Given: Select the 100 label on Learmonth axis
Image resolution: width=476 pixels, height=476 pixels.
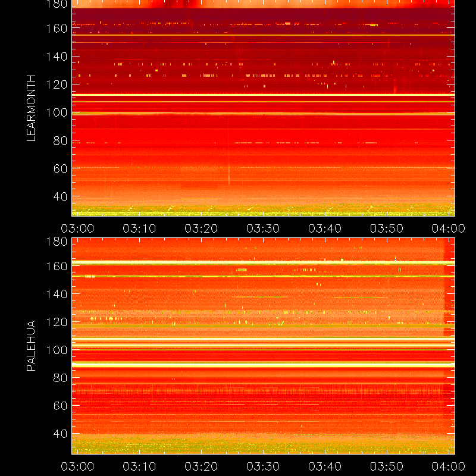Looking at the screenshot, I should 57,112.
